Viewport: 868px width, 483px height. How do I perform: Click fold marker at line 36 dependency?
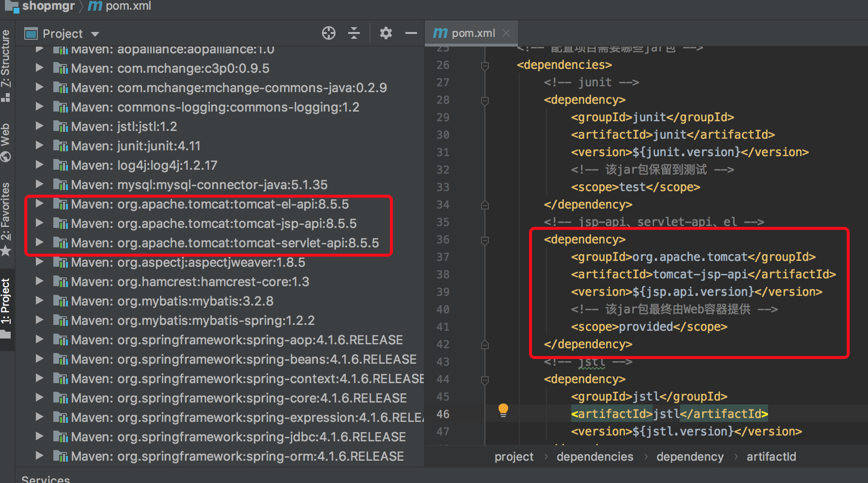tap(484, 240)
